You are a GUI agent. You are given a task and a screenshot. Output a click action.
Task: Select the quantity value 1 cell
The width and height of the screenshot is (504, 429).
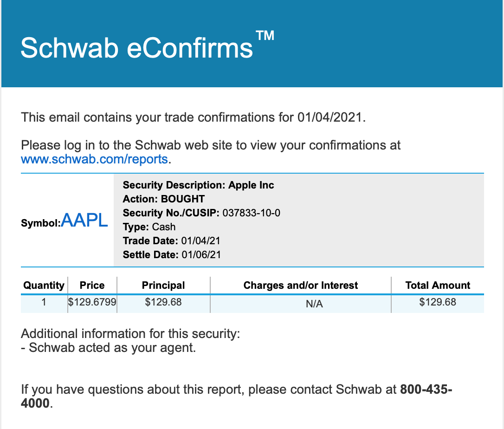coord(44,302)
